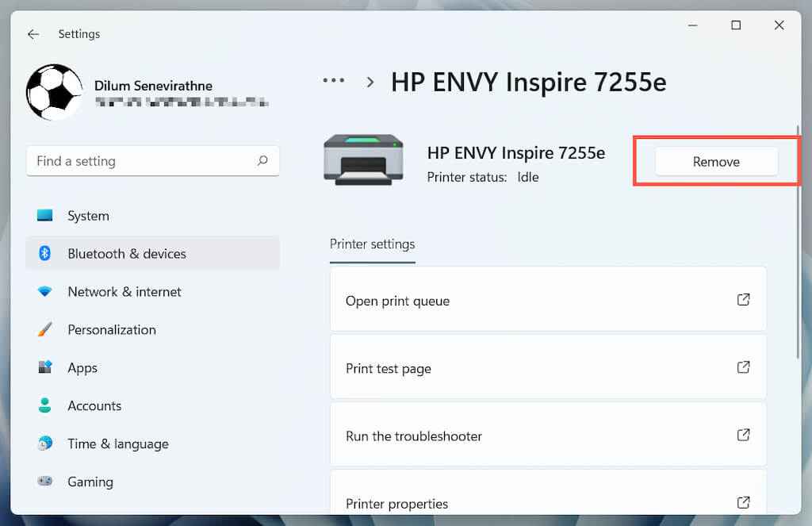This screenshot has width=812, height=526.
Task: Click external-link icon on Open print queue
Action: click(x=743, y=300)
